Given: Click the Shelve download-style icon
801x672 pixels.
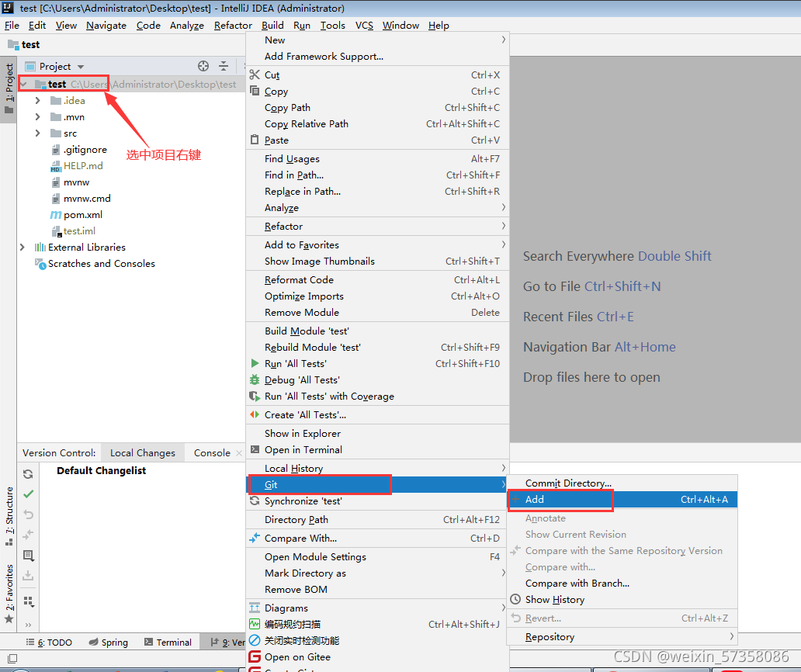Looking at the screenshot, I should click(28, 576).
